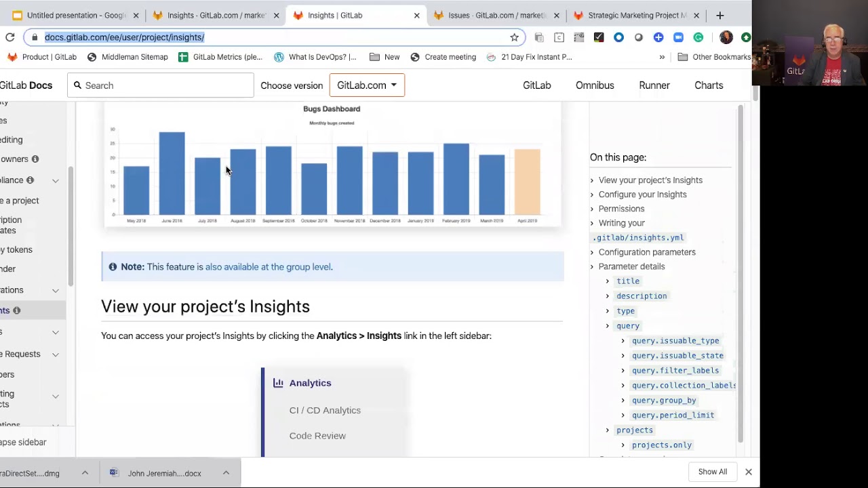
Task: Jump to 'Configuration parameters' section
Action: point(647,252)
